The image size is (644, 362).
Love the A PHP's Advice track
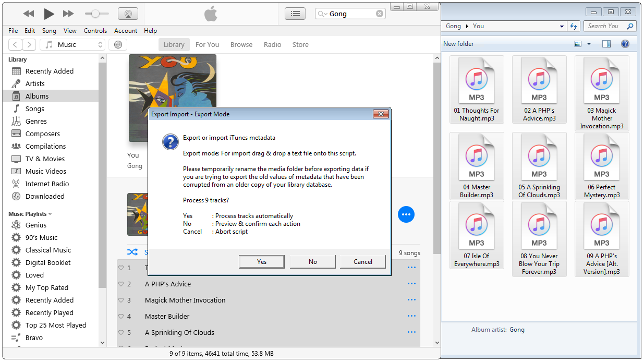point(121,284)
